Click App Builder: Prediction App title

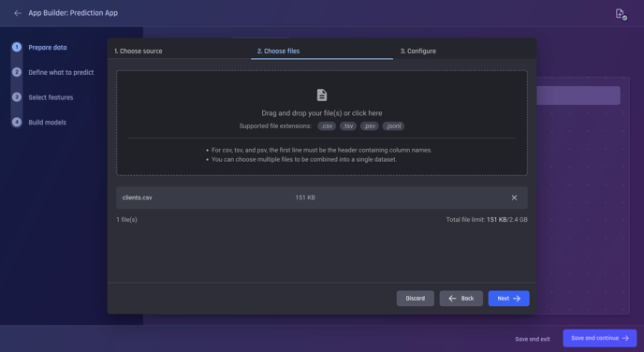pyautogui.click(x=73, y=13)
